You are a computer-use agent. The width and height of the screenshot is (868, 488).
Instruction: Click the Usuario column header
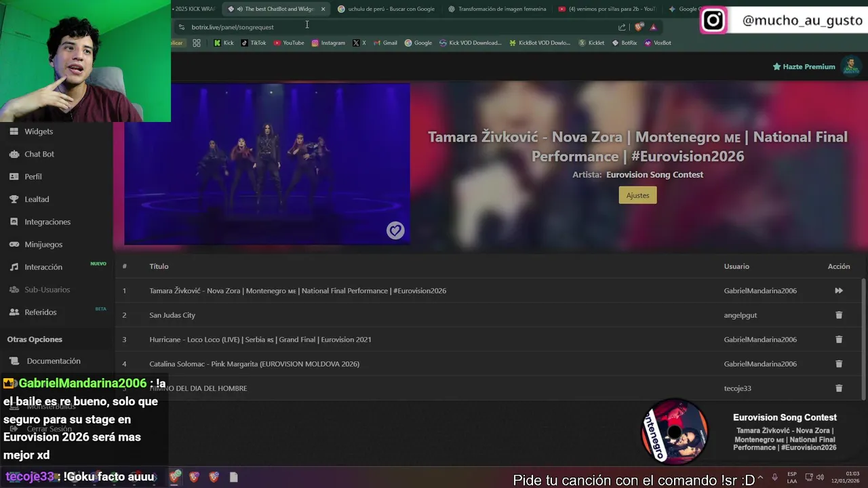[x=736, y=266]
